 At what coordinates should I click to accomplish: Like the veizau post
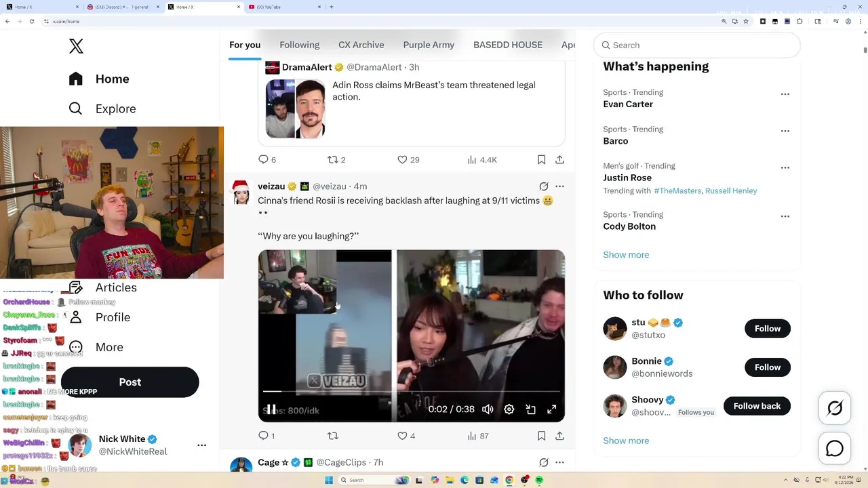(x=406, y=436)
